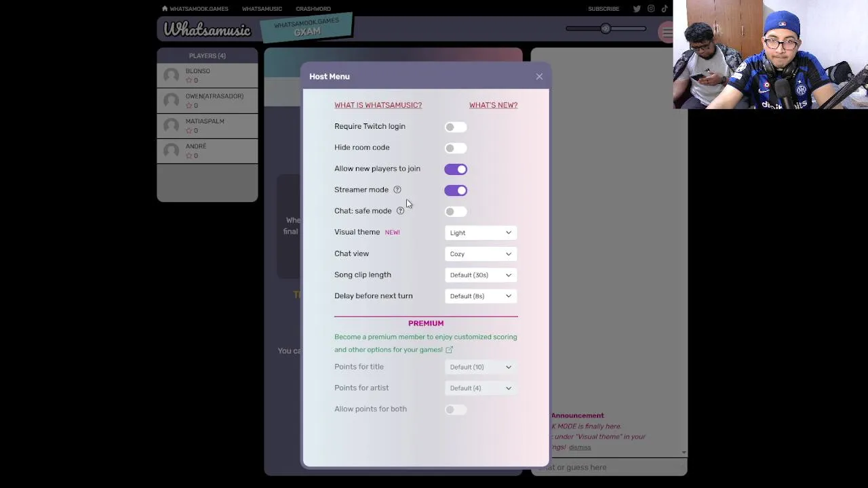This screenshot has width=868, height=488.
Task: Open the WHAT'S NEW? link
Action: pyautogui.click(x=493, y=105)
